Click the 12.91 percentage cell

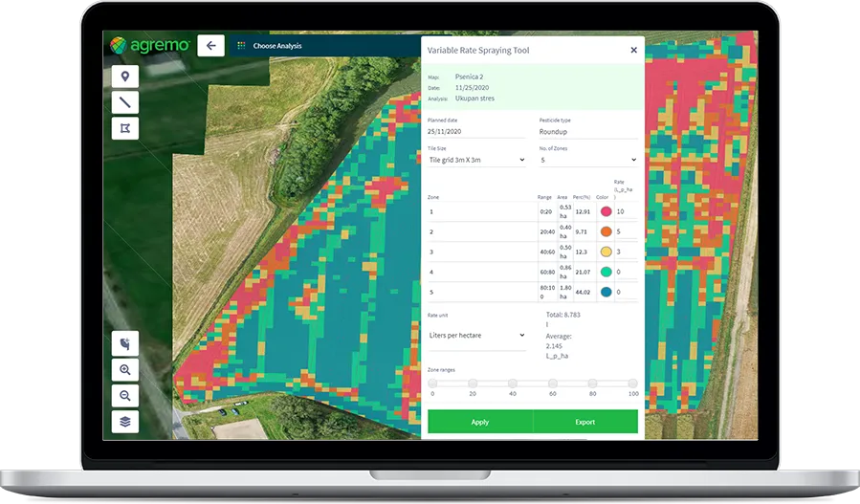[x=583, y=211]
